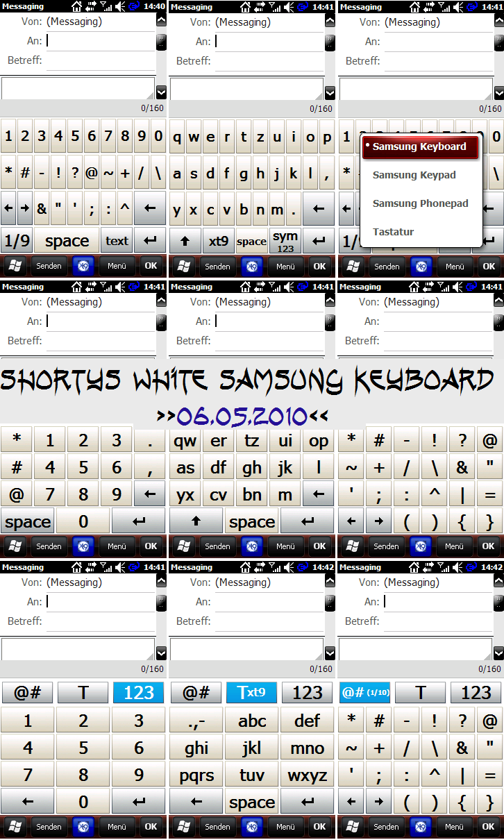This screenshot has width=504, height=840.
Task: Tap the combined 'cv' key
Action: (x=219, y=494)
